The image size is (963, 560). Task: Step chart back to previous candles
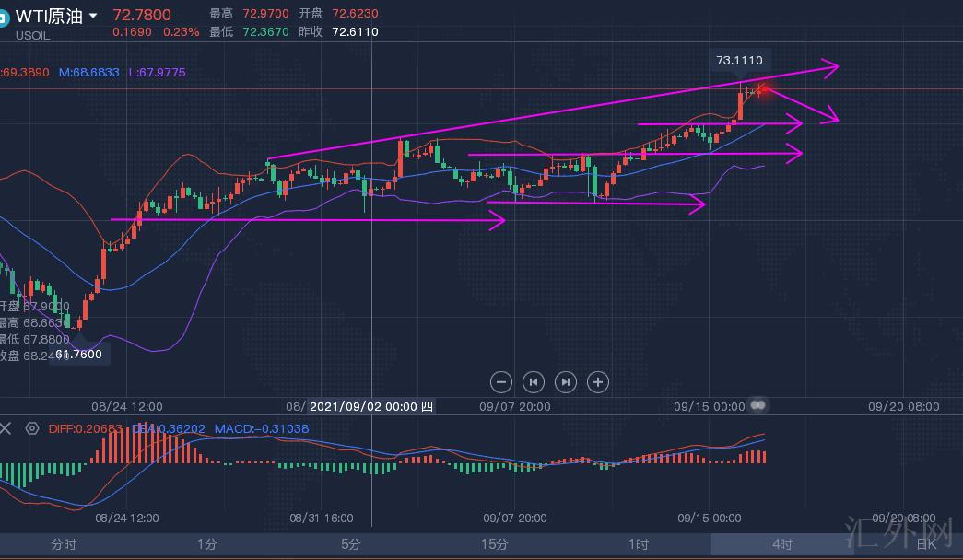tap(534, 381)
